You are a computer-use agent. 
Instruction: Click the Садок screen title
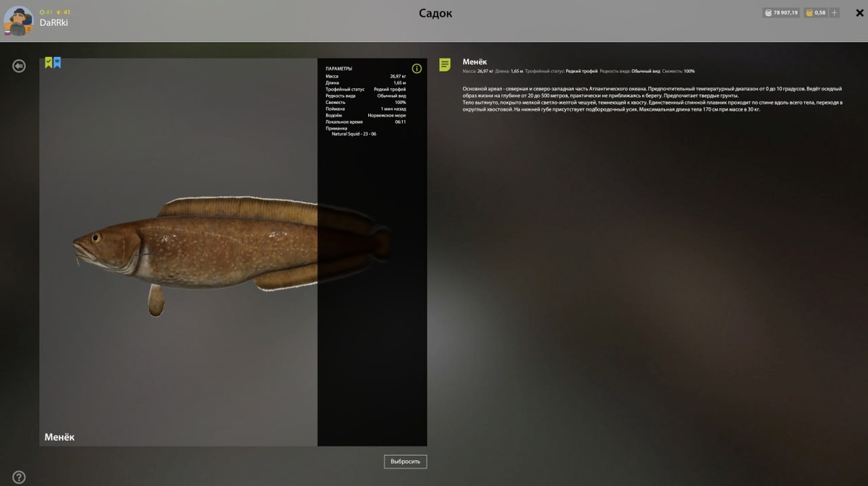pyautogui.click(x=435, y=13)
